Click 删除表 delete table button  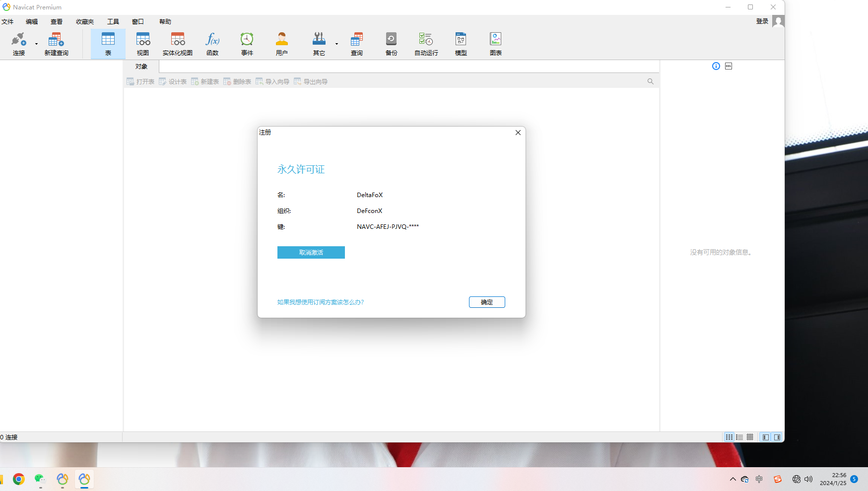(237, 81)
